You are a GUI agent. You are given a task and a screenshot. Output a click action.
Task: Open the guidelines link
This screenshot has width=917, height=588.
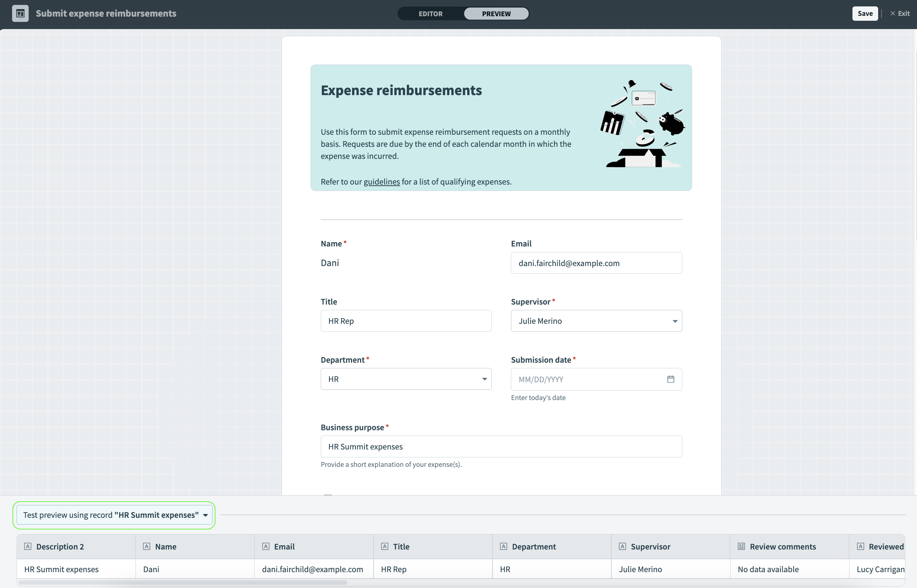pyautogui.click(x=382, y=182)
